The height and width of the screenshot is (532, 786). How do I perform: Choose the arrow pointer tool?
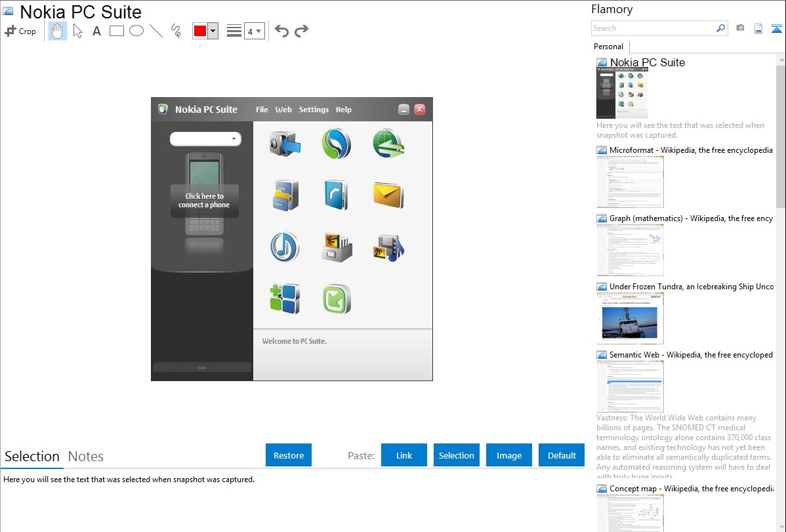tap(78, 31)
